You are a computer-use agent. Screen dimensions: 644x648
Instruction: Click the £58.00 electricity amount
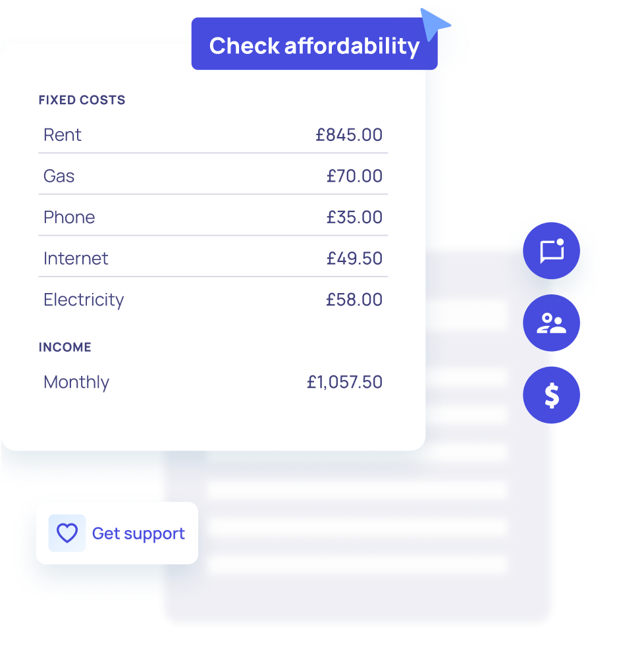(354, 300)
